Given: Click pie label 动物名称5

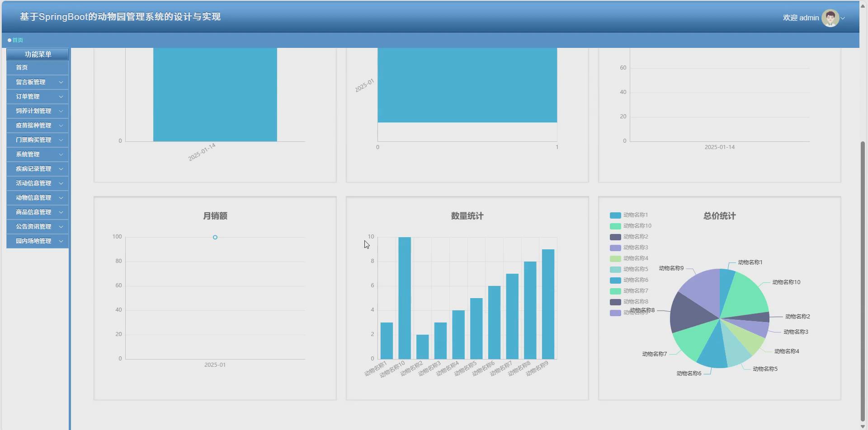Looking at the screenshot, I should tap(765, 369).
